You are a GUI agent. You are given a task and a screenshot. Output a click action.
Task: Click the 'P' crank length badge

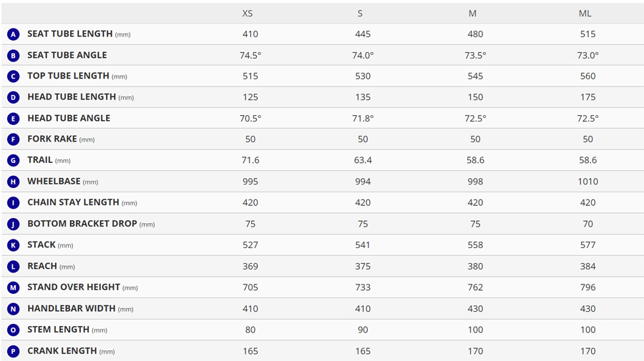[x=13, y=351]
